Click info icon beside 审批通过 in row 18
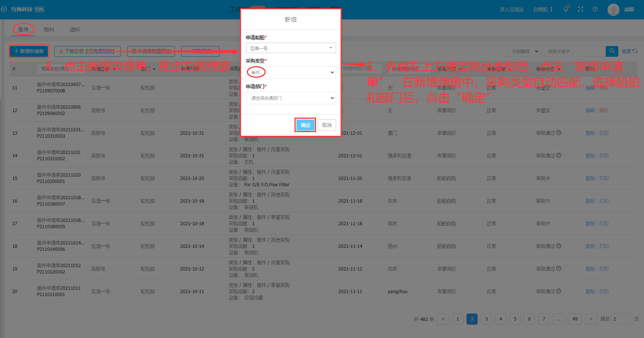Viewport: 644px width, 338px height. [559, 246]
